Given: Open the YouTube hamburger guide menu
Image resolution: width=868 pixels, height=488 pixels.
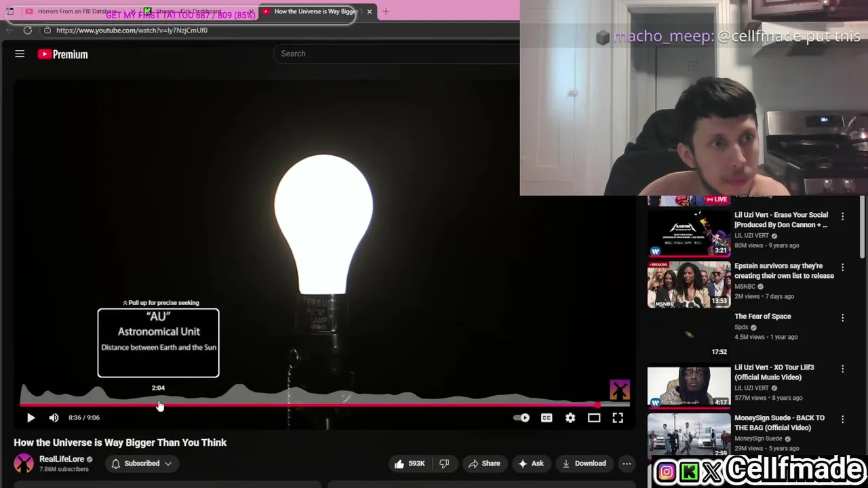Looking at the screenshot, I should (20, 54).
